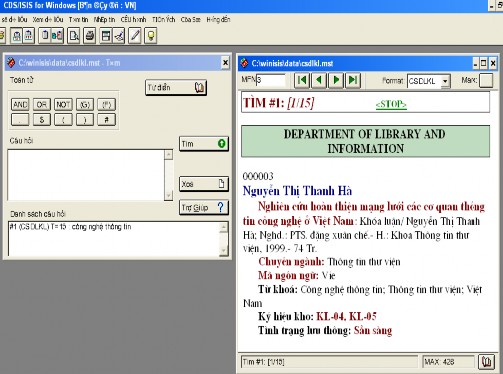
Task: Toggle the Mark checkbox for this record
Action: [x=486, y=80]
